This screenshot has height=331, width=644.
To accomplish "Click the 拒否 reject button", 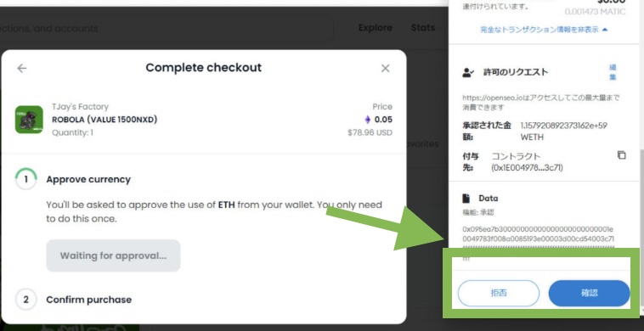I will [x=499, y=294].
